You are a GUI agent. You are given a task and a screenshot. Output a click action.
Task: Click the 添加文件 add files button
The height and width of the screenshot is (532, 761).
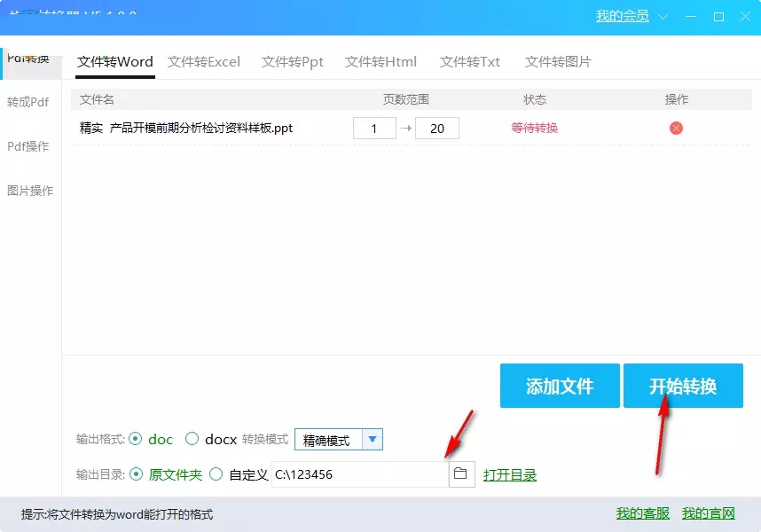[560, 386]
